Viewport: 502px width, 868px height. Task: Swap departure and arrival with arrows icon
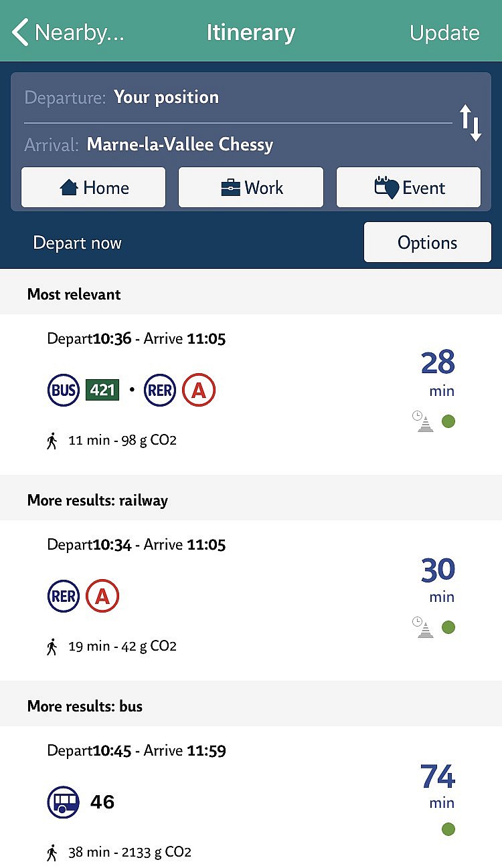pyautogui.click(x=471, y=123)
